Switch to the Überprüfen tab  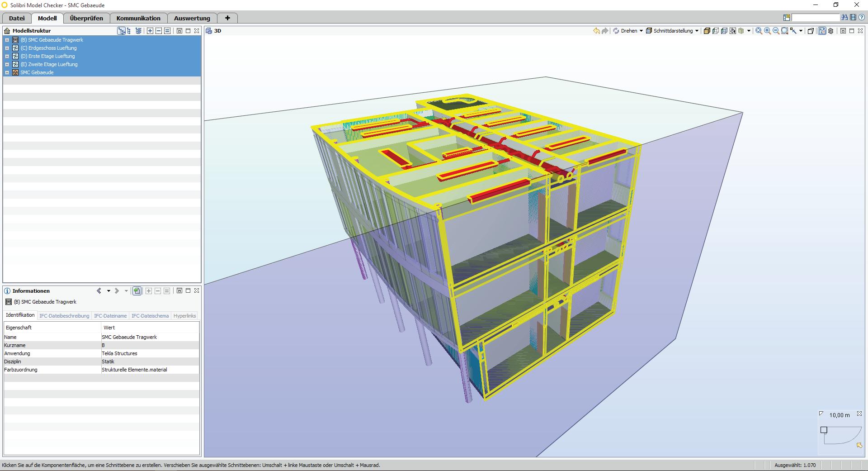tap(86, 18)
